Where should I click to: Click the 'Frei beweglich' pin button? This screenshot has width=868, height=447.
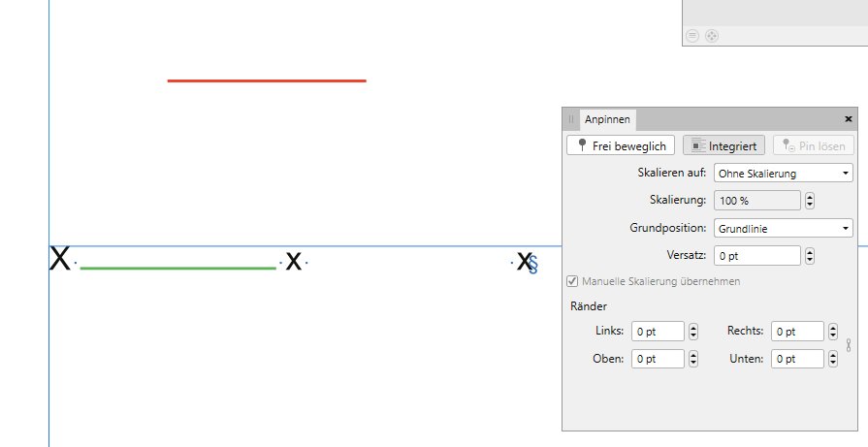pyautogui.click(x=621, y=145)
